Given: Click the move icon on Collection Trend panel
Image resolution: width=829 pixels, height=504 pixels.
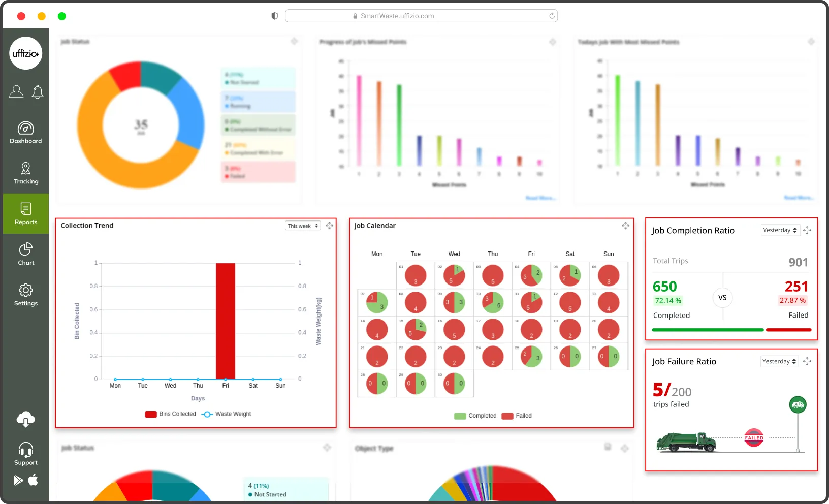Looking at the screenshot, I should point(330,226).
